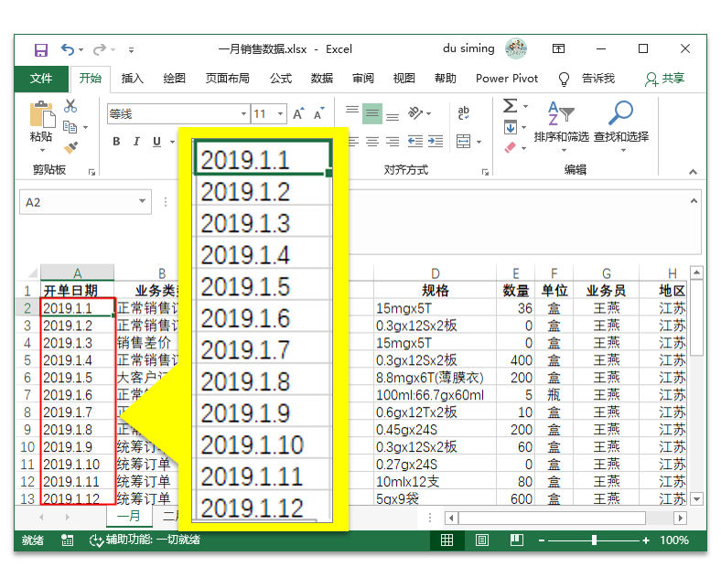Open 查找和选择 find and select
Viewport: 721px width, 588px height.
(x=621, y=125)
